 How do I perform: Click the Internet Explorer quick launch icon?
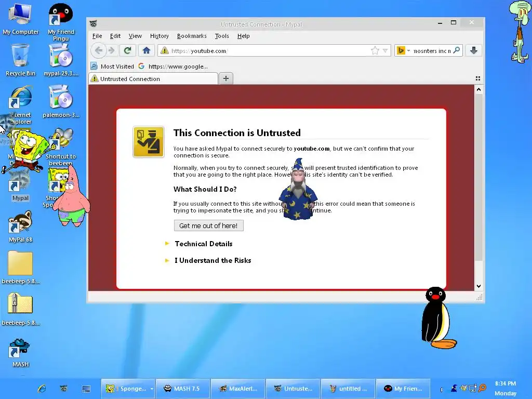point(42,389)
